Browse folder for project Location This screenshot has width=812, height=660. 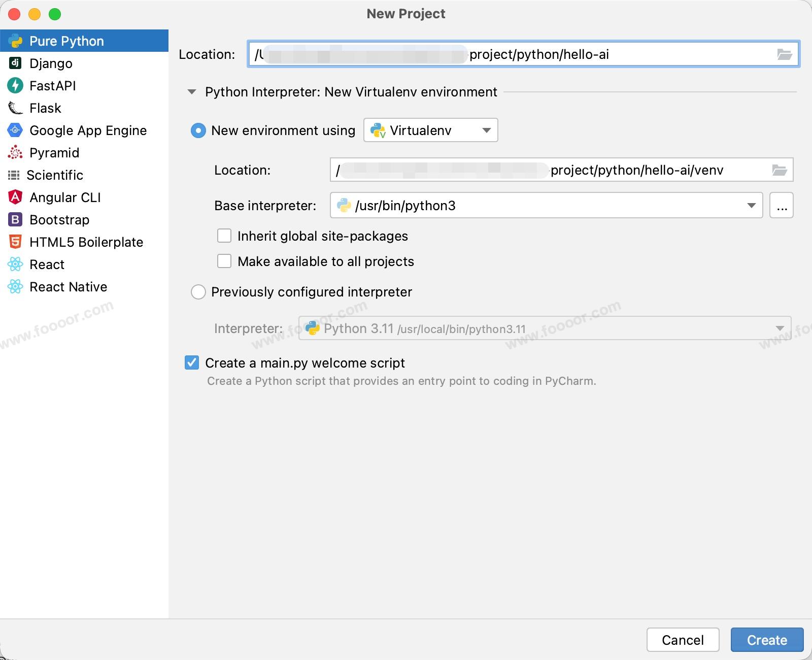[784, 54]
